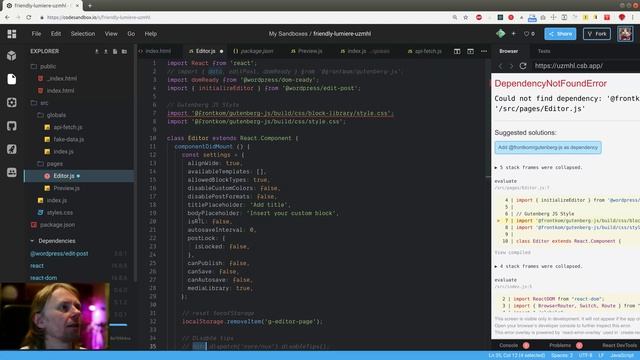
Task: Collapse the public folder
Action: coord(43,66)
